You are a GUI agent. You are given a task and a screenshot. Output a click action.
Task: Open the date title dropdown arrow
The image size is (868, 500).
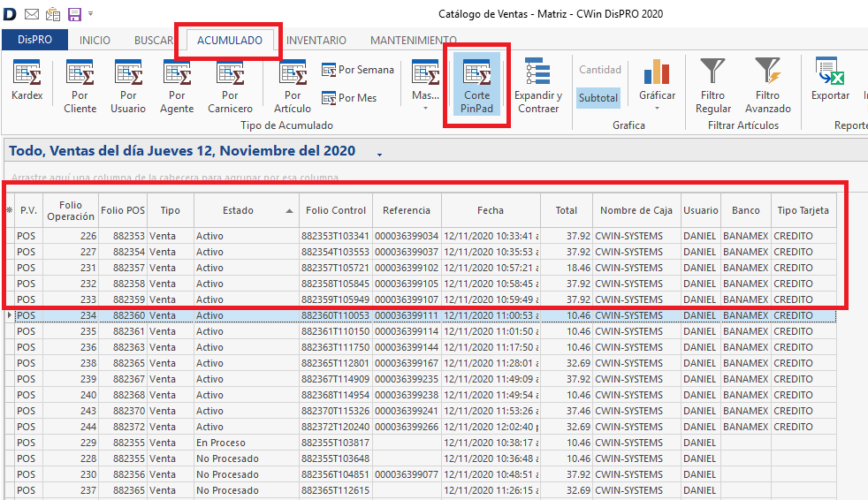[379, 154]
